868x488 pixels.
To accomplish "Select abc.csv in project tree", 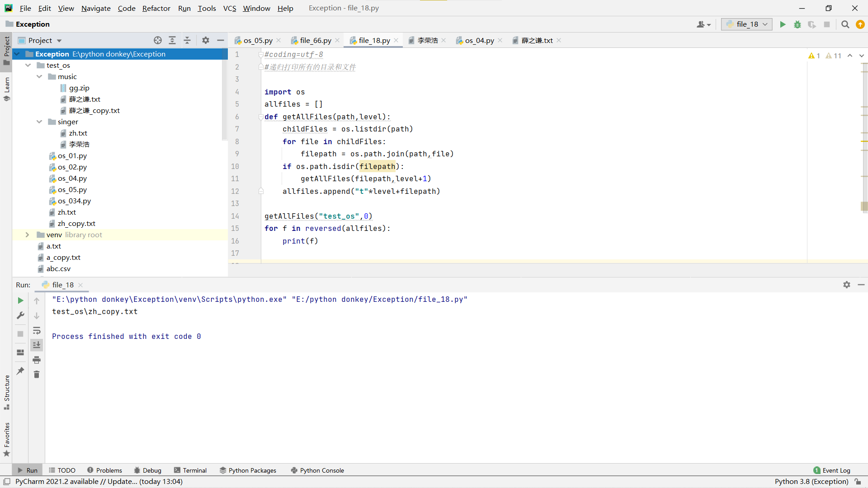I will coord(58,268).
